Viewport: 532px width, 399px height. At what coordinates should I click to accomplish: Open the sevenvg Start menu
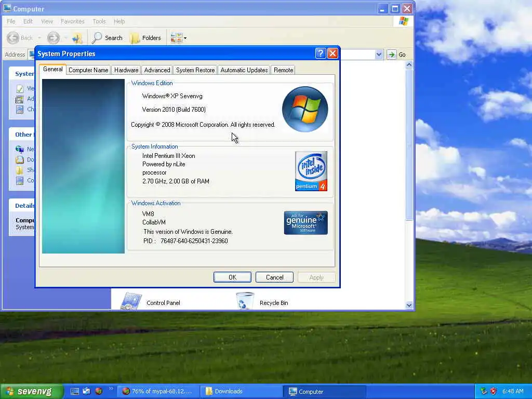click(31, 391)
